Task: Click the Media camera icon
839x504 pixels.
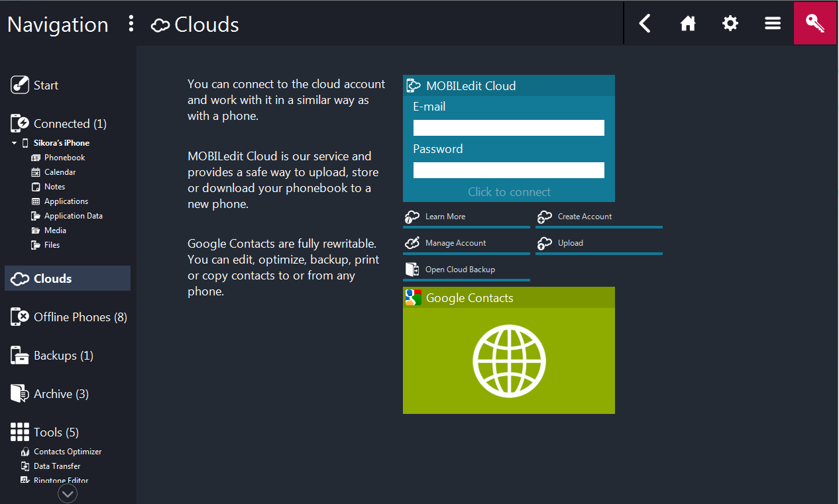Action: [36, 230]
